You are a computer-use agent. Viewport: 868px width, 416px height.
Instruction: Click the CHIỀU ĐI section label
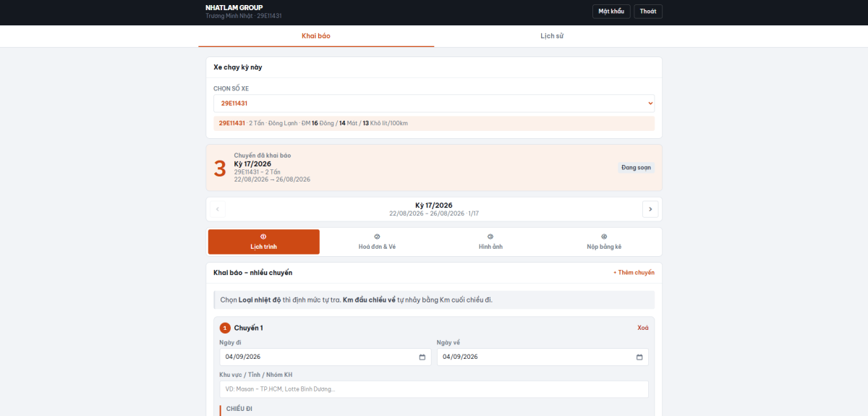pyautogui.click(x=239, y=409)
